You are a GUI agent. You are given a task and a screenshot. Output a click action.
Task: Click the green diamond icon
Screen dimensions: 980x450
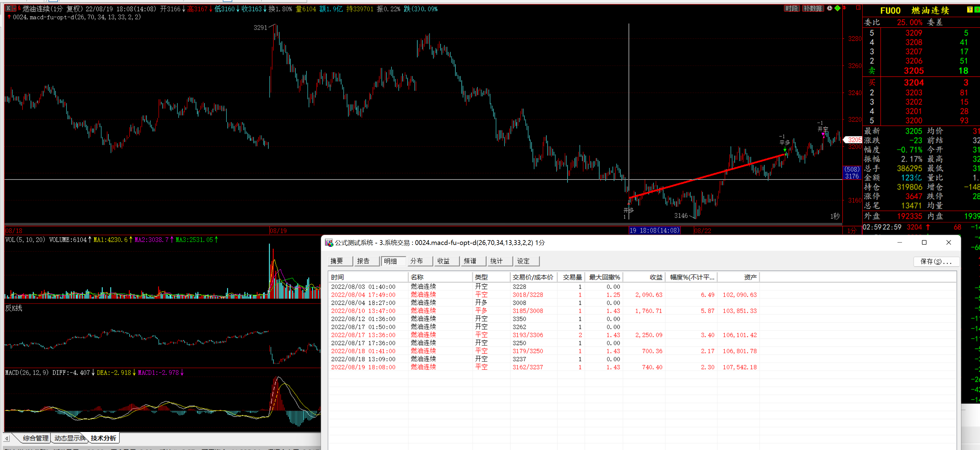click(837, 8)
